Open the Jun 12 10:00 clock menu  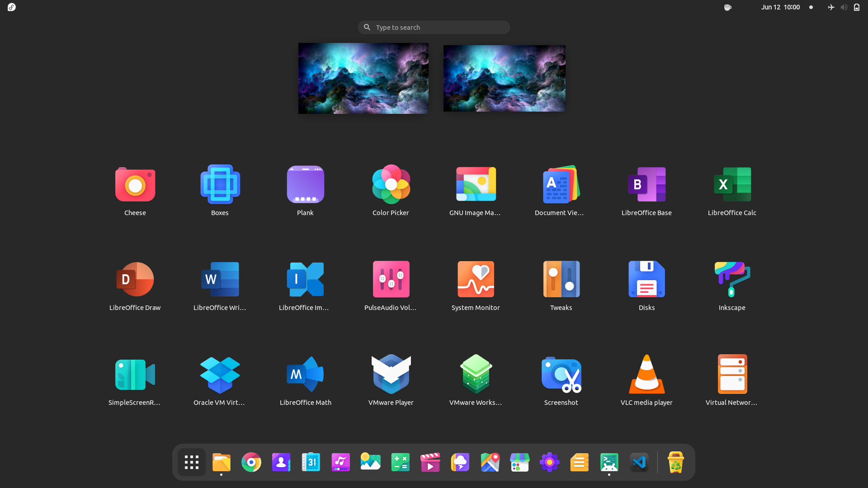pyautogui.click(x=780, y=7)
